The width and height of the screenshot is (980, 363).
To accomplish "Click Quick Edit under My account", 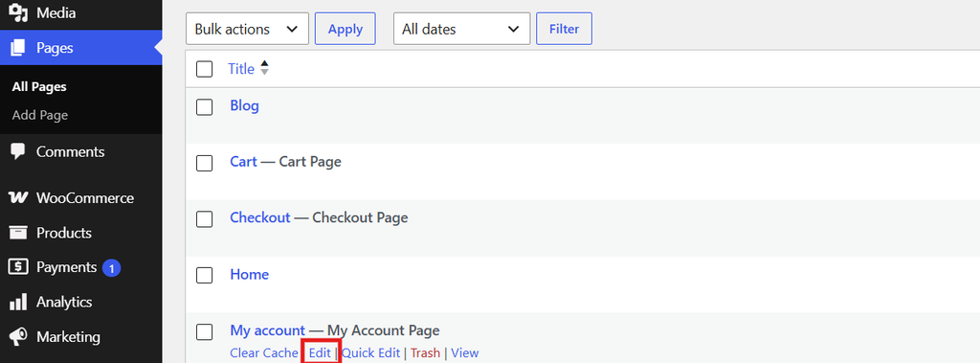I will (x=370, y=353).
